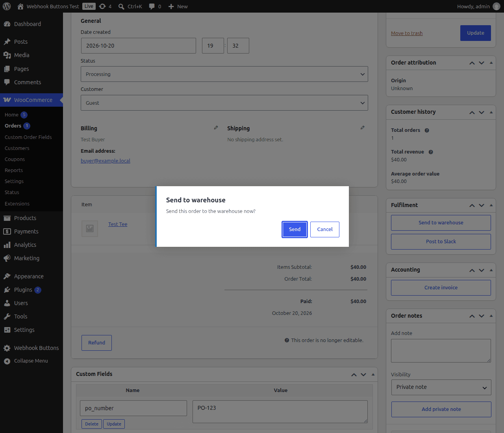Viewport: 504px width, 433px height.
Task: Cancel the Send to warehouse dialog
Action: 325,229
